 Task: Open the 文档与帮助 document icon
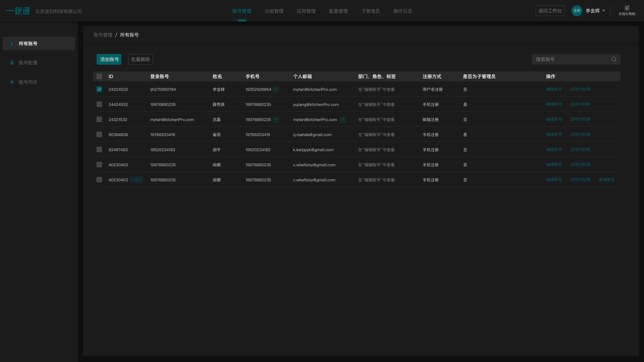pyautogui.click(x=627, y=8)
